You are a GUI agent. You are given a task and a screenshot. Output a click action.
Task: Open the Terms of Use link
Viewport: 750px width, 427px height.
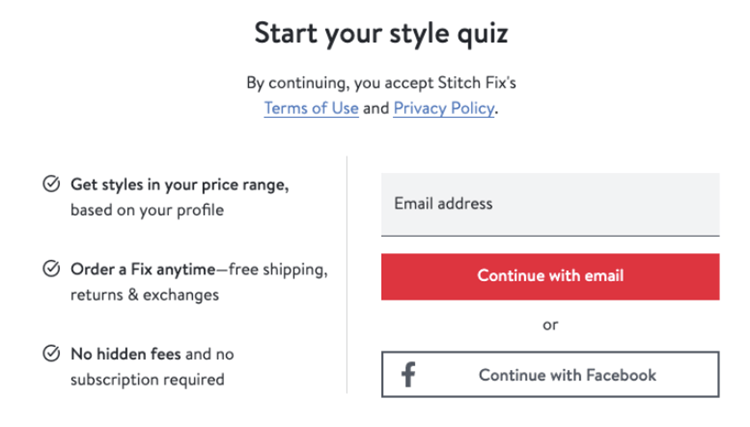coord(311,108)
